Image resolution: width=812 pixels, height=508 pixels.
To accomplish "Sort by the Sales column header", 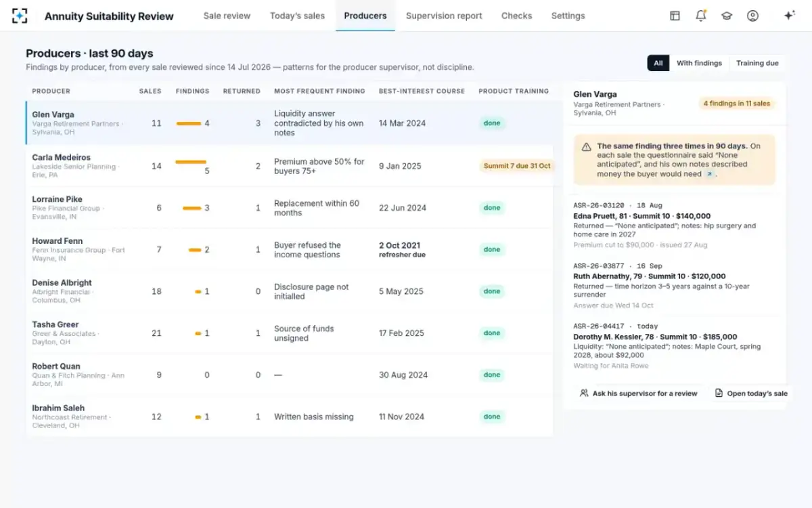I will (x=150, y=91).
